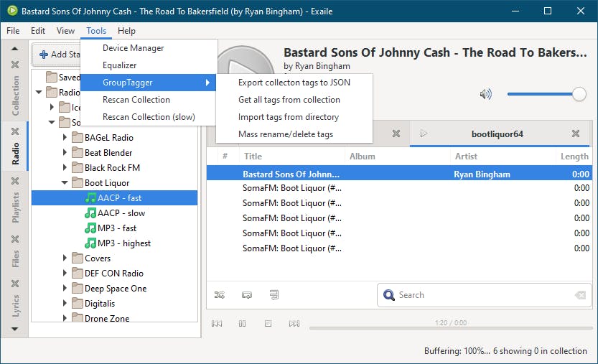
Task: Choose Mass rename/delete tags
Action: point(285,134)
